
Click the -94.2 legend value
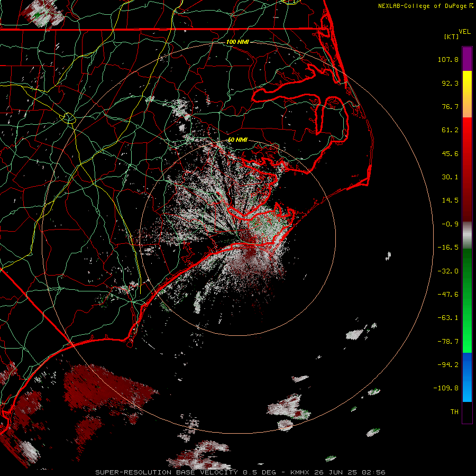pos(448,364)
